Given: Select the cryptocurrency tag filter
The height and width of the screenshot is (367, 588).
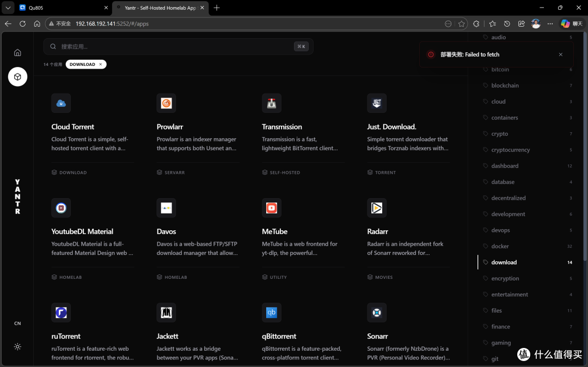Looking at the screenshot, I should [528, 150].
